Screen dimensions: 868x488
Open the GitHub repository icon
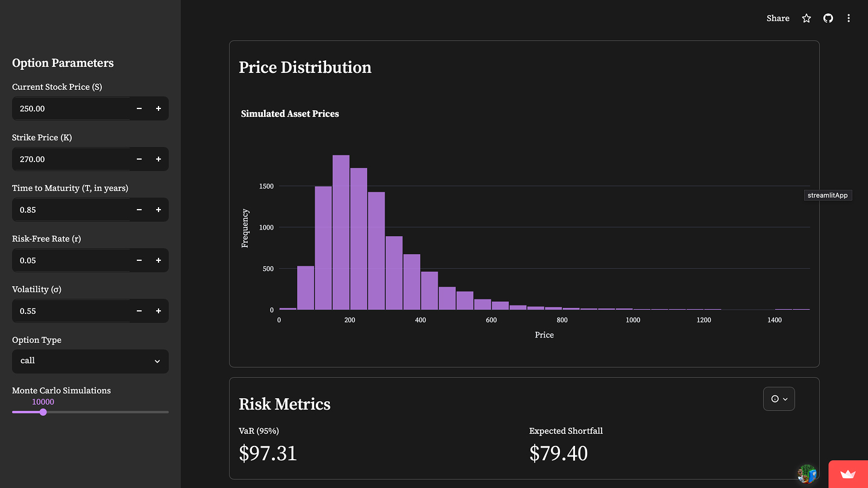tap(828, 18)
